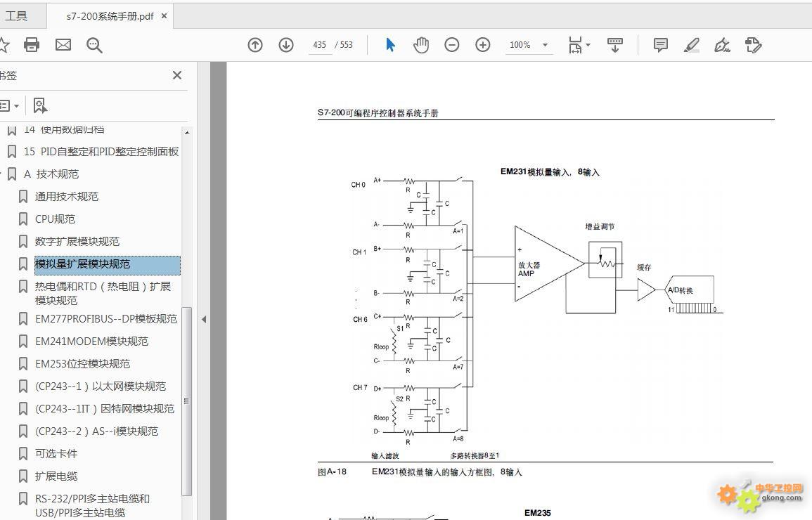Close the bookmarks panel

pyautogui.click(x=177, y=76)
